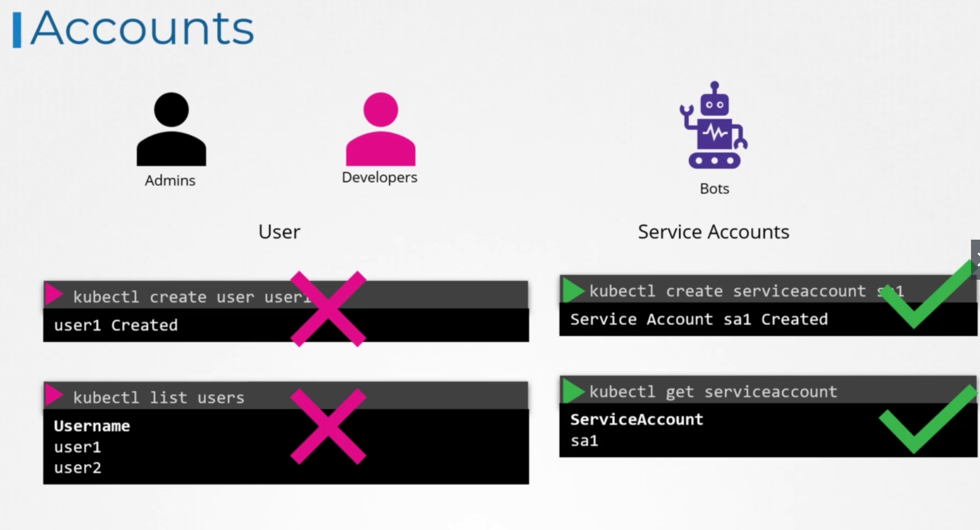Screen dimensions: 980x530
Task: Click the User heading text
Action: click(279, 232)
